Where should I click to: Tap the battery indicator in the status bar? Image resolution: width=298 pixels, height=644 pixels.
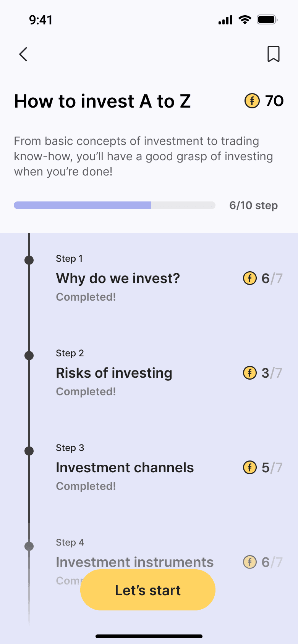(x=267, y=20)
